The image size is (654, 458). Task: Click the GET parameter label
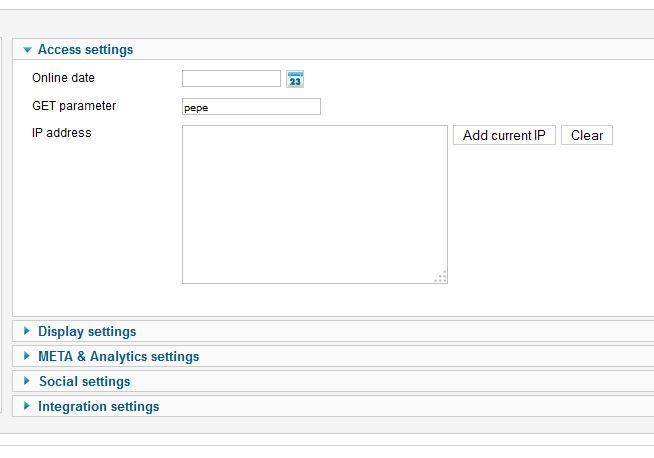tap(74, 106)
